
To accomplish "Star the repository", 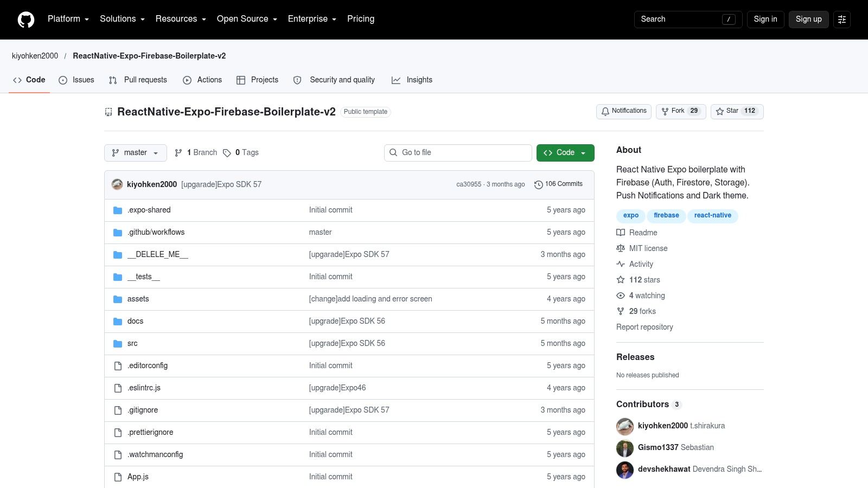I will click(737, 111).
